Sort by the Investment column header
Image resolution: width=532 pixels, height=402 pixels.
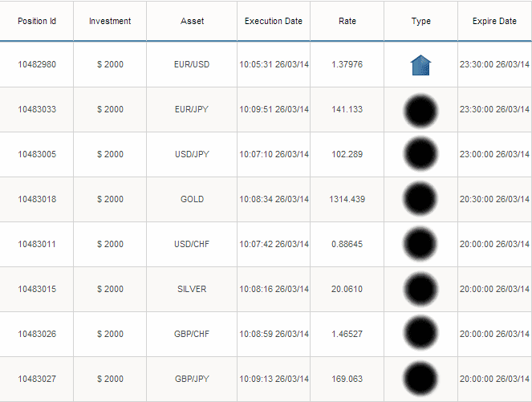110,21
